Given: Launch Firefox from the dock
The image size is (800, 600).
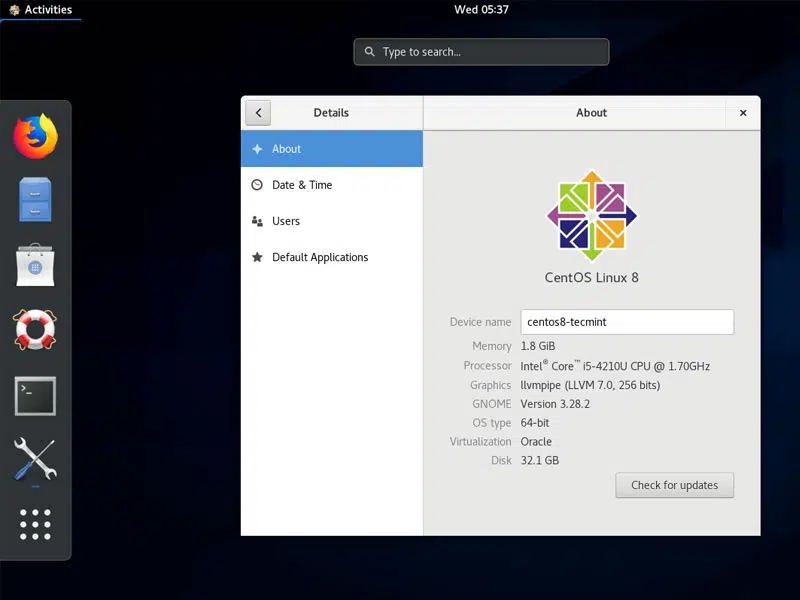Looking at the screenshot, I should click(35, 136).
